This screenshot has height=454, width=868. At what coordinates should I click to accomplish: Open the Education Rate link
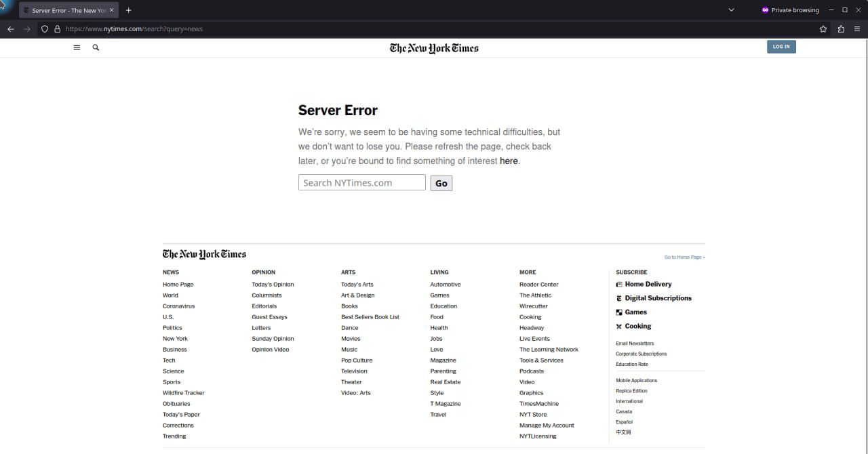pos(632,365)
